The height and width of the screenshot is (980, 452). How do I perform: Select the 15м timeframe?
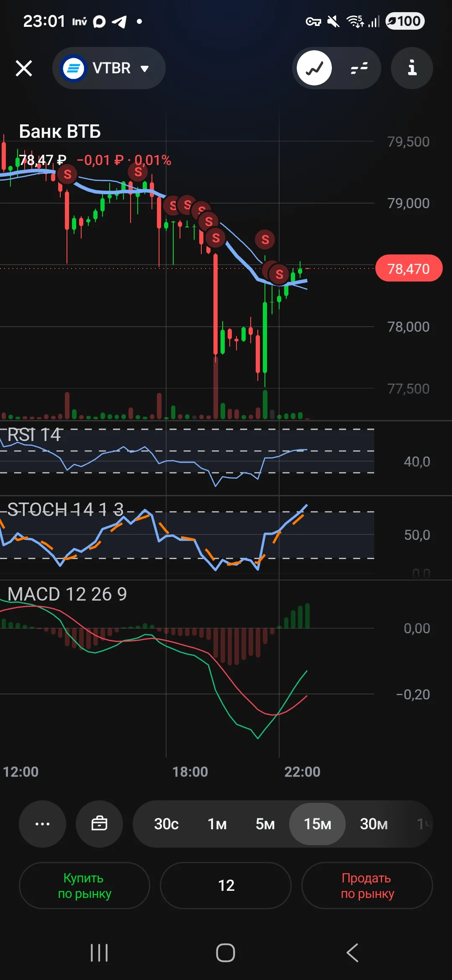pos(317,824)
